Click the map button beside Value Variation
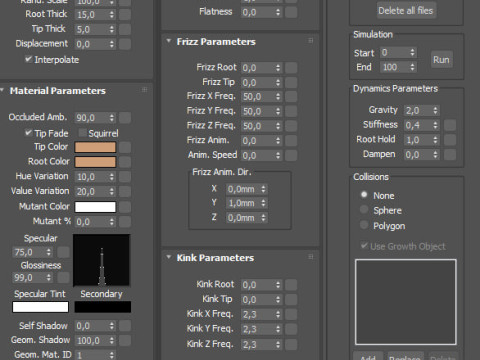This screenshot has width=480, height=360. pyautogui.click(x=125, y=191)
